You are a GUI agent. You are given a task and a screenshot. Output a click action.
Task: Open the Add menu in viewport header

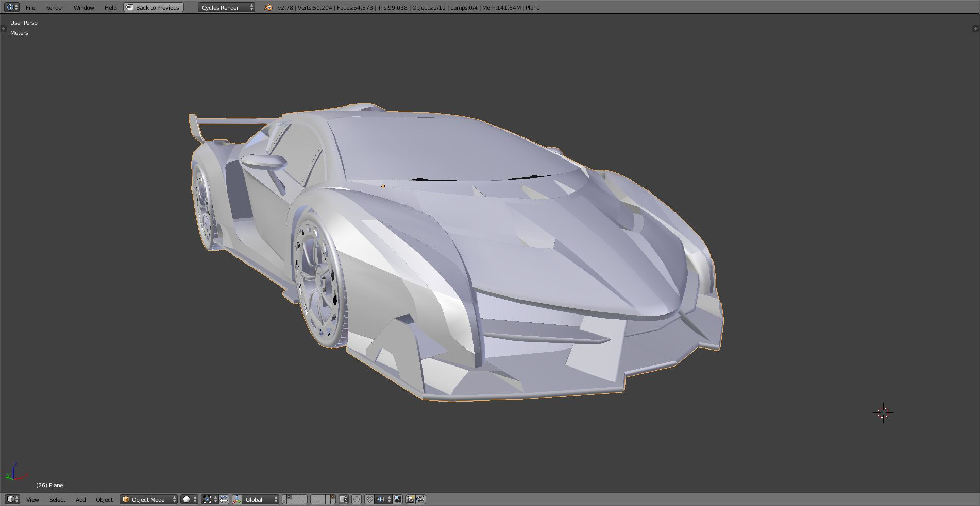coord(80,499)
